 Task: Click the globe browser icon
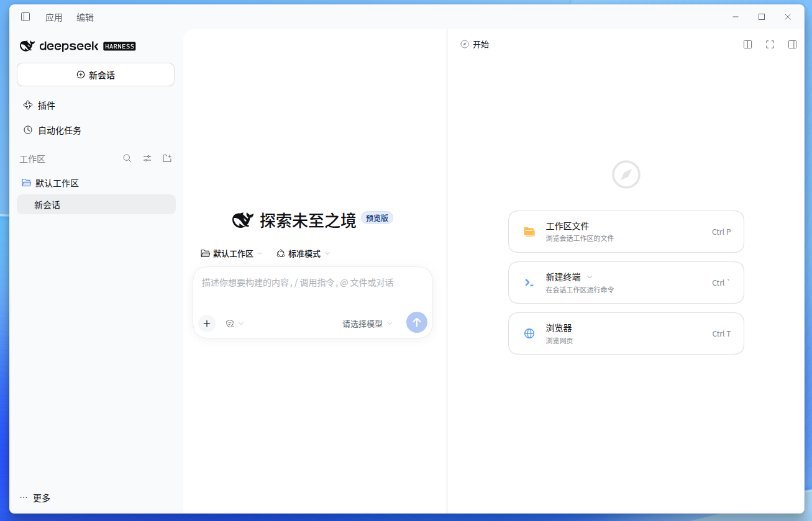click(529, 333)
